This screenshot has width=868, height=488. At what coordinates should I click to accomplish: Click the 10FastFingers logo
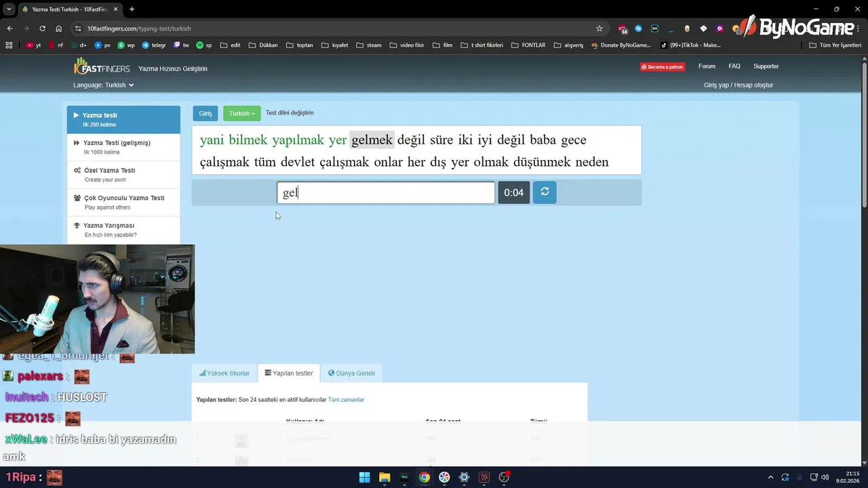click(x=102, y=66)
